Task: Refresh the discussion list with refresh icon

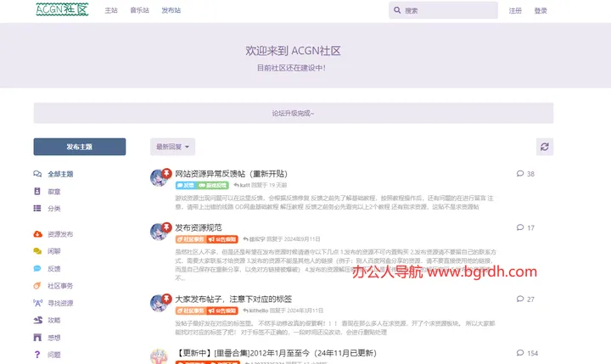Action: click(x=545, y=147)
